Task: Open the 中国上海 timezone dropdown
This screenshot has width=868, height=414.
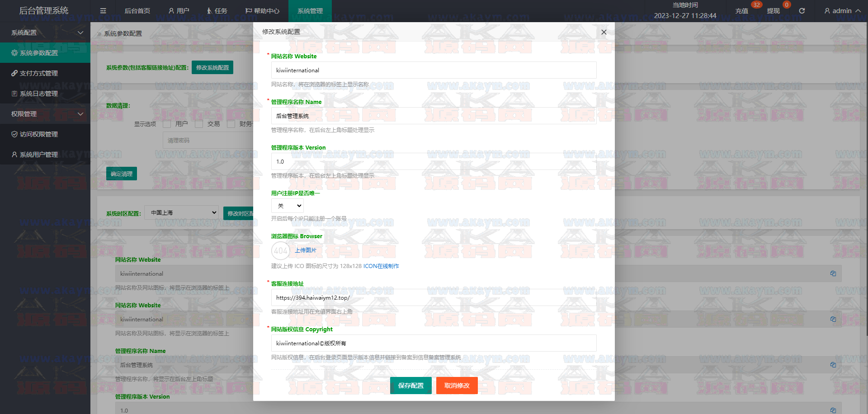Action: click(x=182, y=213)
